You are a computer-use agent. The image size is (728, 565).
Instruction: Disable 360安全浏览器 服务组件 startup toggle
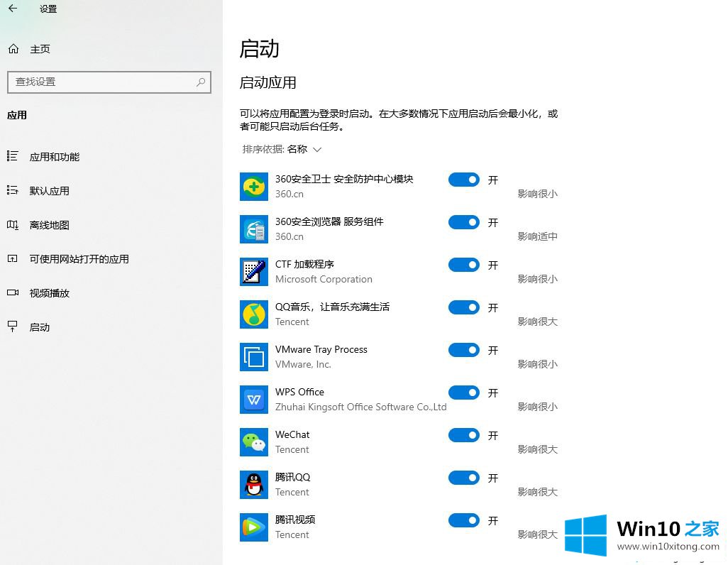pos(464,222)
